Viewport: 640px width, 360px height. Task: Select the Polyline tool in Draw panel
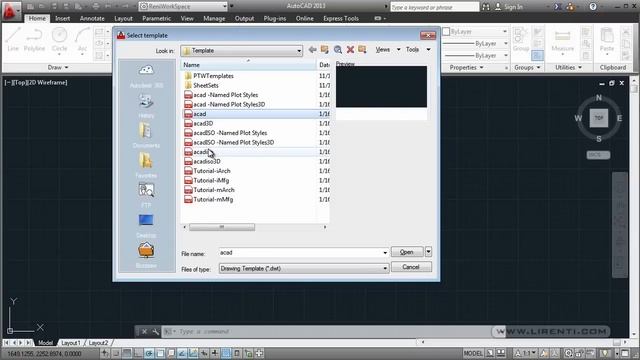(x=34, y=40)
